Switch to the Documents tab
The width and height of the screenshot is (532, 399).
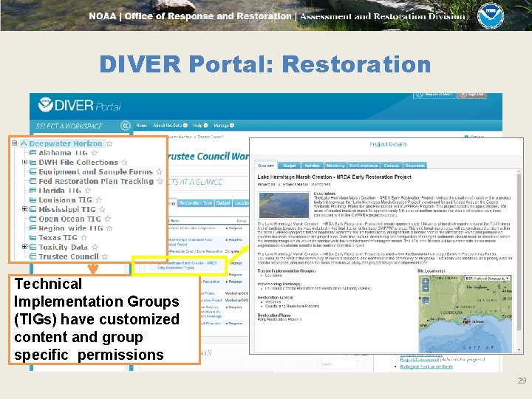(415, 166)
